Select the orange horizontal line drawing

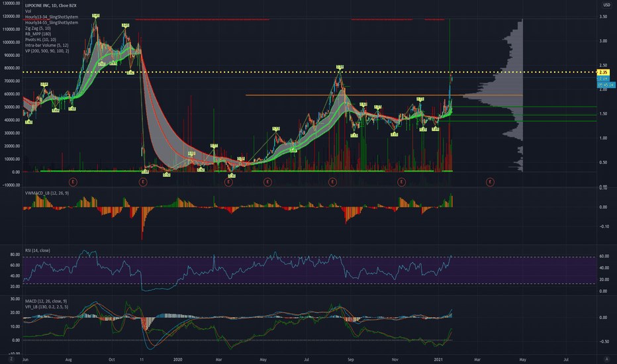click(x=384, y=95)
